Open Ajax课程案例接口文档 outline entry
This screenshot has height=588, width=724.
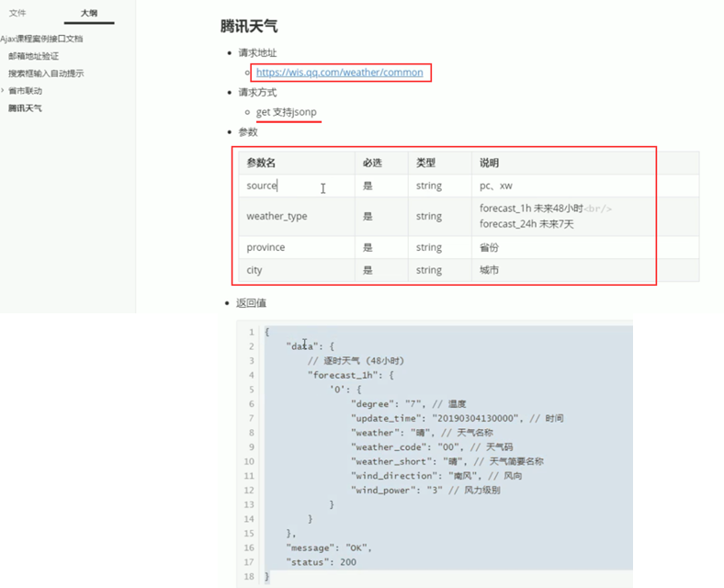(41, 39)
